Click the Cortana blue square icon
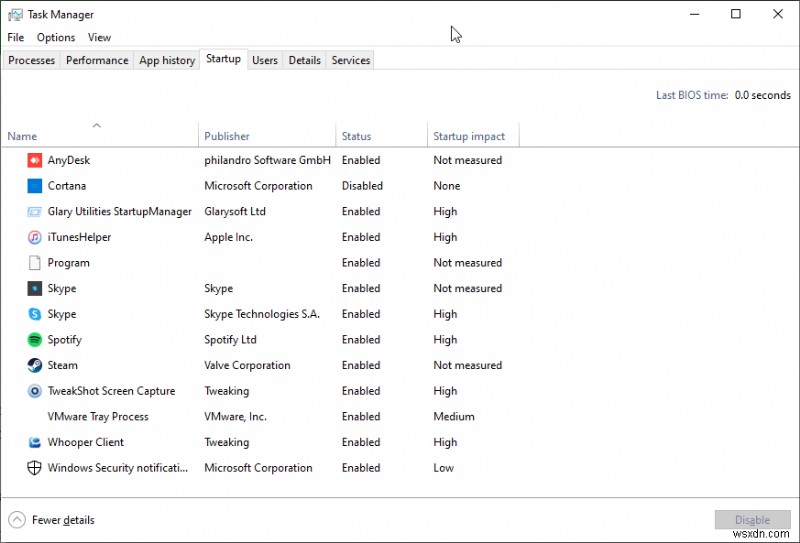 pos(34,186)
